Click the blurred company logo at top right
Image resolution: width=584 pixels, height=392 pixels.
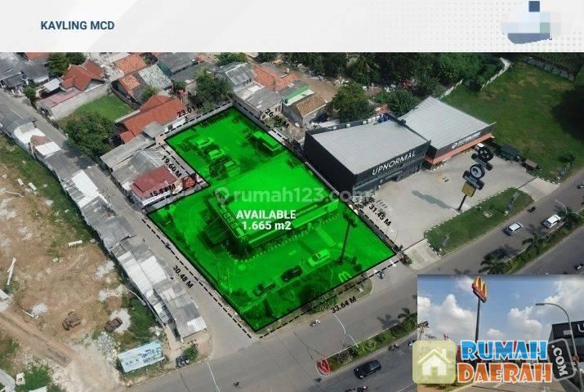point(532,23)
